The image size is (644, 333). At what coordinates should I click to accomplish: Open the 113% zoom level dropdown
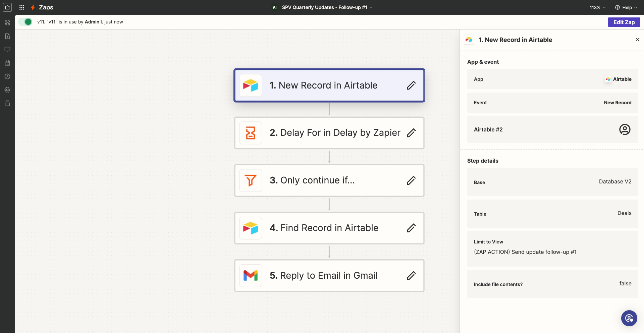(598, 7)
